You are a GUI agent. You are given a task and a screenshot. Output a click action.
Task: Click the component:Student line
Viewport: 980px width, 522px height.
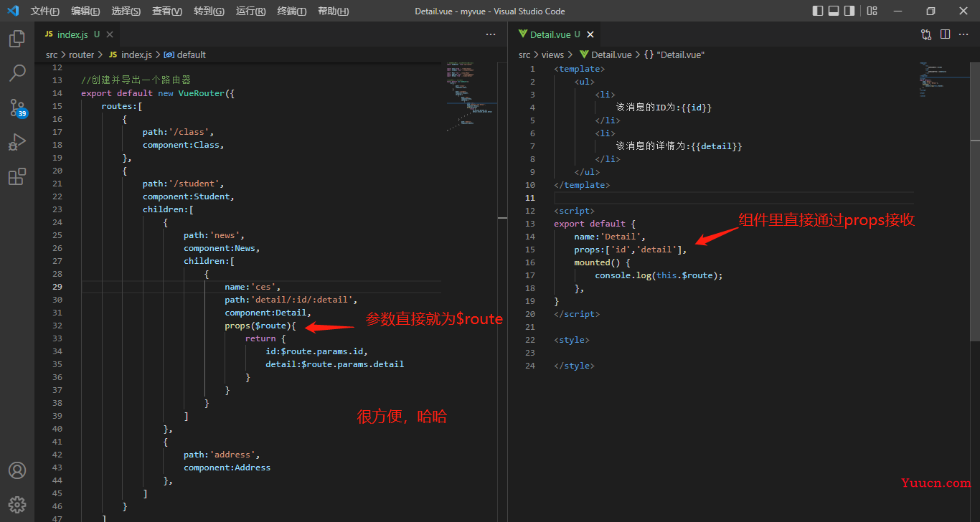click(188, 196)
